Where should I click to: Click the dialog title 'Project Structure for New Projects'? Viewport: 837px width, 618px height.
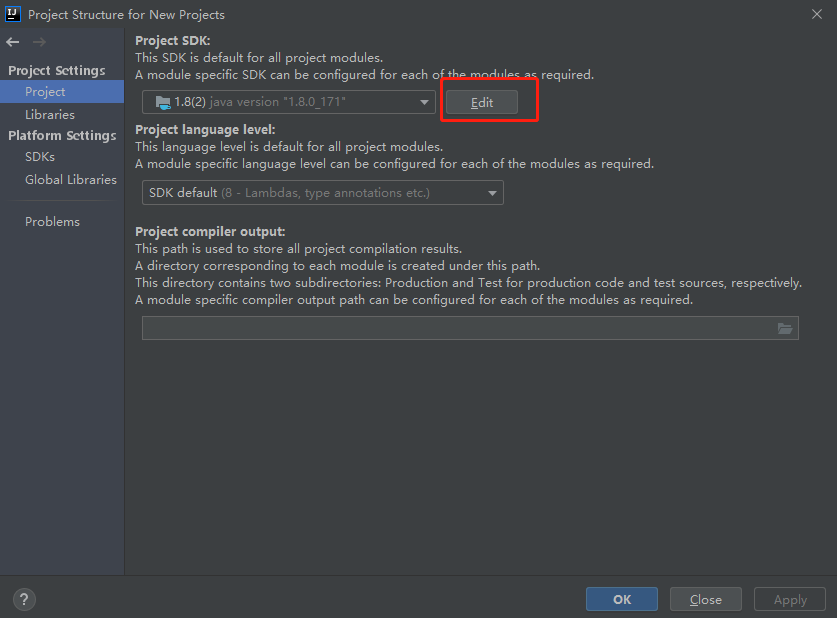[127, 14]
